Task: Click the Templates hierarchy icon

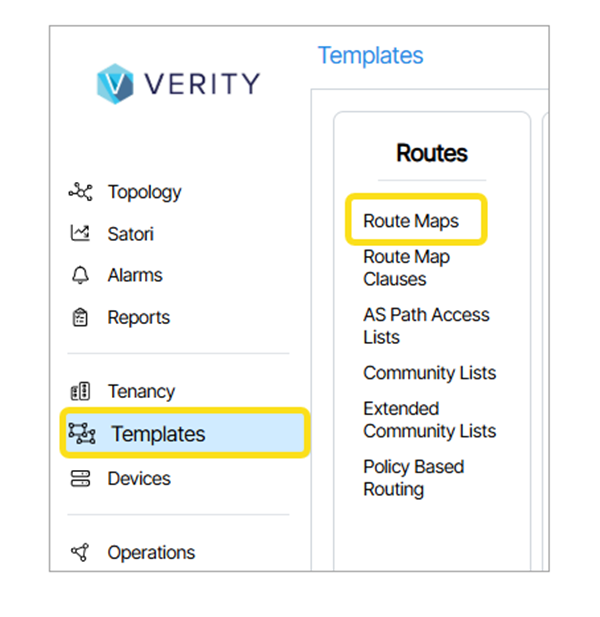Action: [x=82, y=434]
